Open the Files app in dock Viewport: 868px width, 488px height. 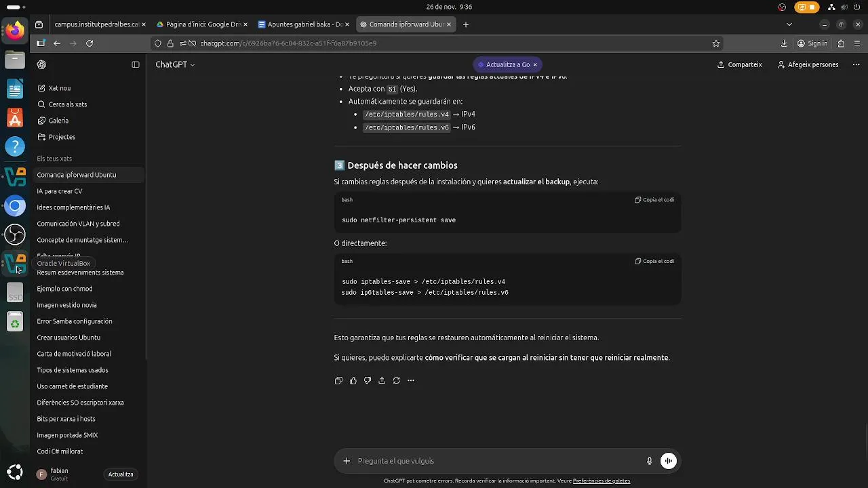click(15, 60)
